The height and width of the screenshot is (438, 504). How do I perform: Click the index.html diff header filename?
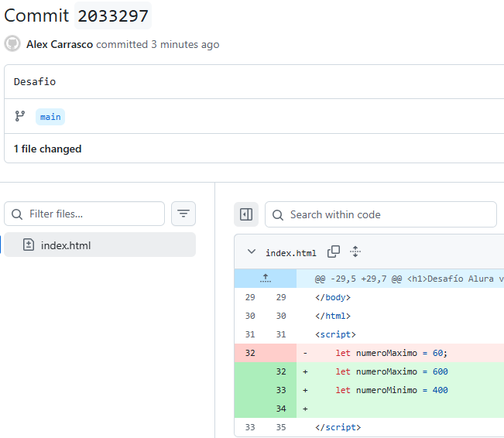click(x=291, y=253)
